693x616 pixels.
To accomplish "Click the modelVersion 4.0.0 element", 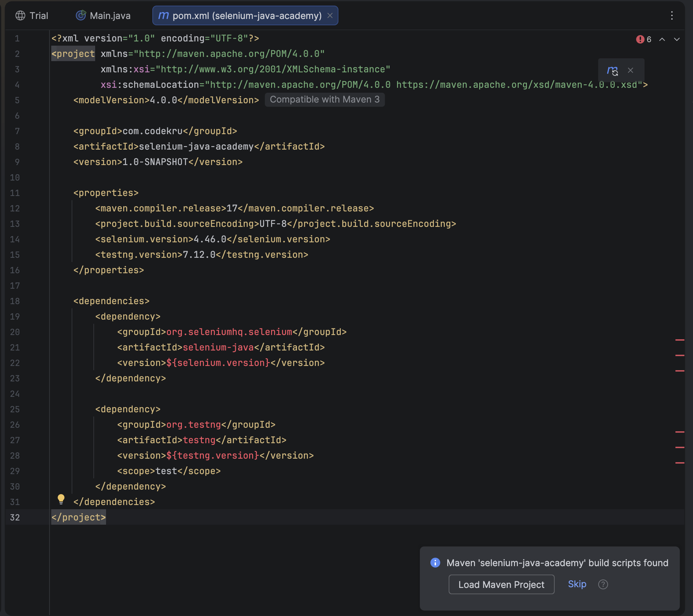I will pos(166,100).
